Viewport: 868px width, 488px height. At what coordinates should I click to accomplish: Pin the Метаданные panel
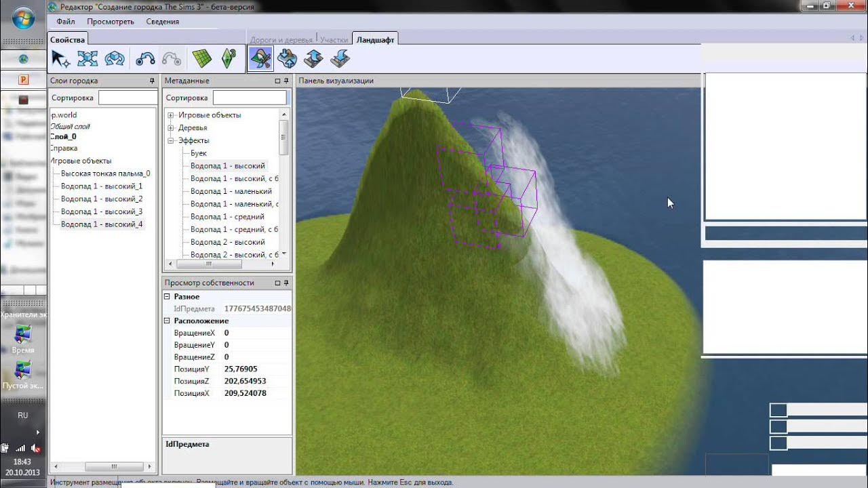pos(287,81)
